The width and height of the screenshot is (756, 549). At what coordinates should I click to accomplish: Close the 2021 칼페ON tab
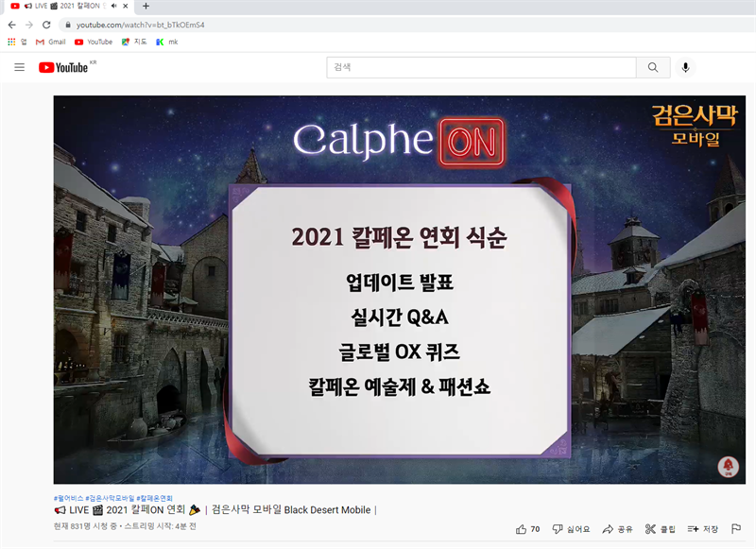click(126, 6)
